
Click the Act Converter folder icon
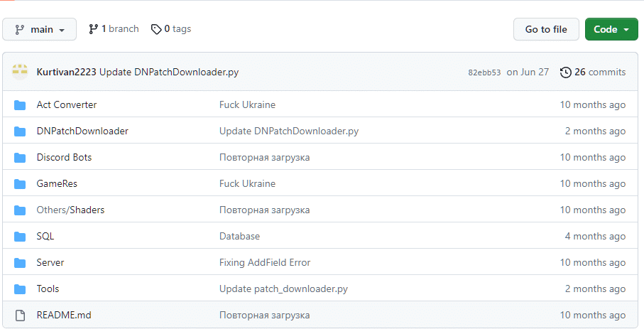click(20, 105)
